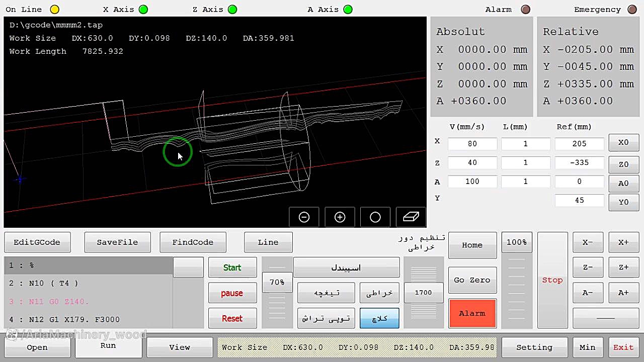Click the A Ref field showing 0
This screenshot has width=644, height=362.
pyautogui.click(x=579, y=182)
